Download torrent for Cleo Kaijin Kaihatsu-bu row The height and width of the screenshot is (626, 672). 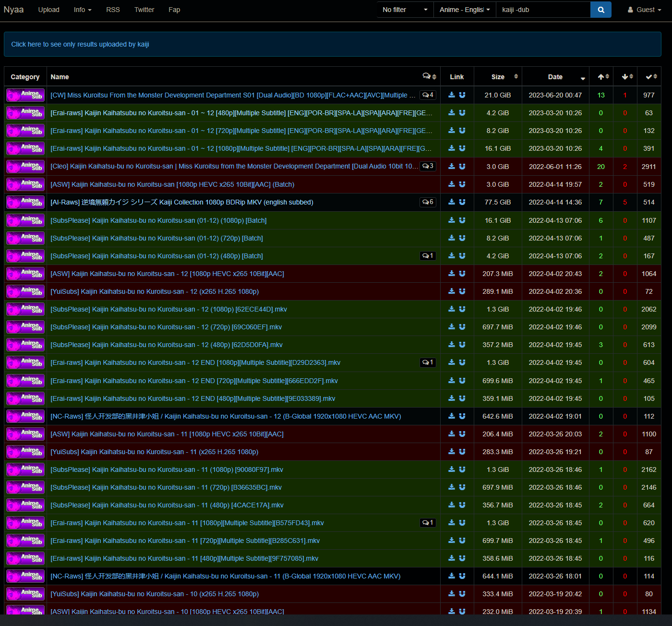pos(452,167)
